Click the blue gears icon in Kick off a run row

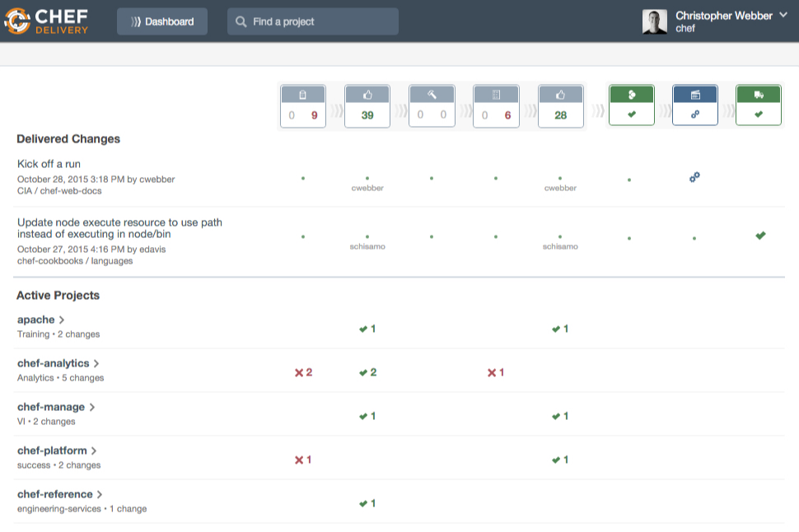point(694,177)
